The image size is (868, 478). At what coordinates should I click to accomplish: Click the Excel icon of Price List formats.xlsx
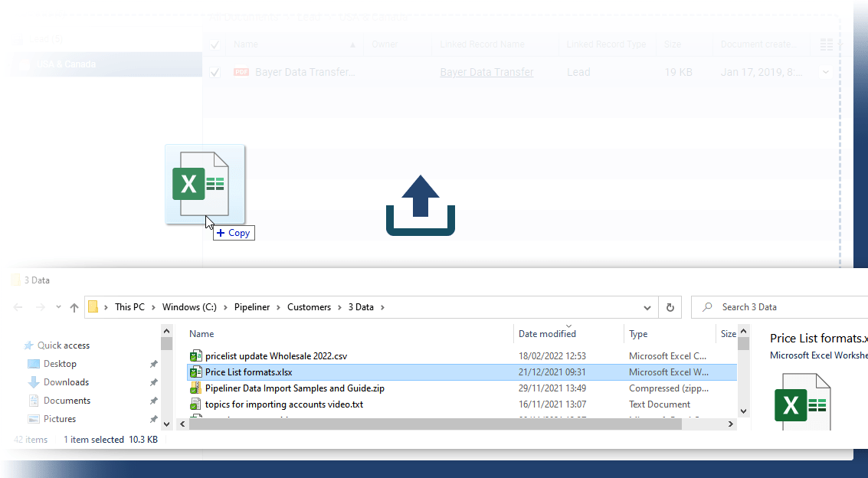pos(195,372)
